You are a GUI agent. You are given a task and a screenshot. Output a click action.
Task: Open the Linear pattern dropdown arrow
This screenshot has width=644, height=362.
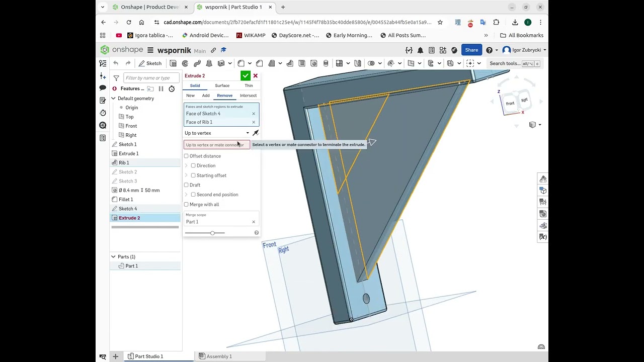pyautogui.click(x=348, y=63)
